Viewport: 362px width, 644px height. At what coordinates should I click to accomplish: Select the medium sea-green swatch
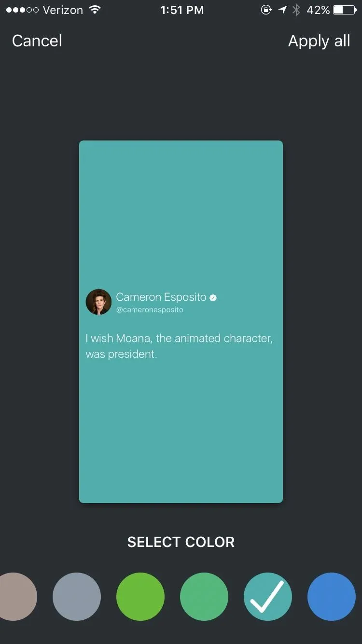tap(204, 597)
